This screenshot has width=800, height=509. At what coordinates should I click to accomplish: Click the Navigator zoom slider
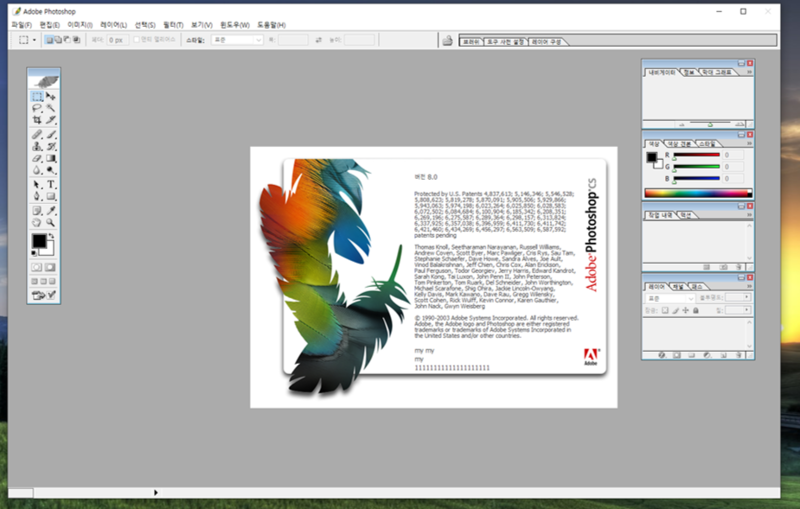point(710,124)
